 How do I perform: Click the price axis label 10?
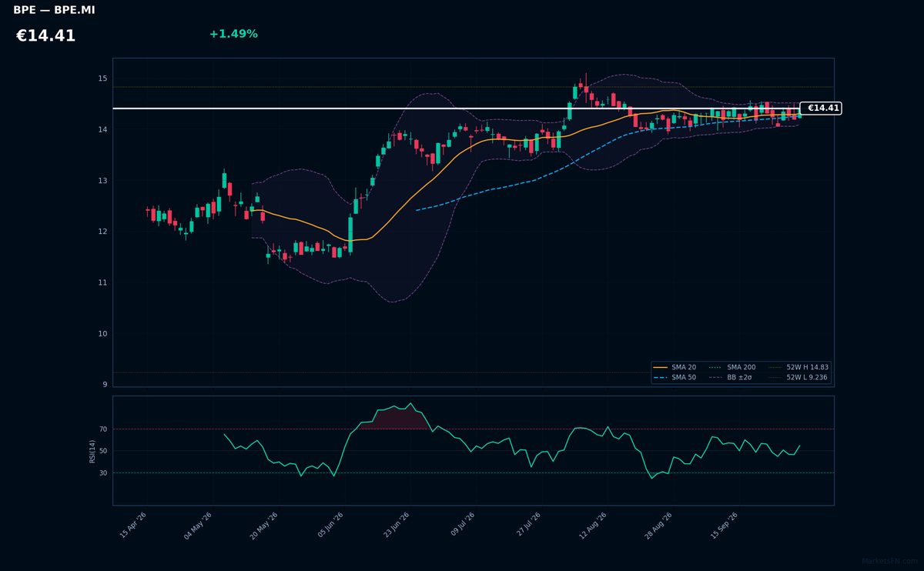(103, 334)
